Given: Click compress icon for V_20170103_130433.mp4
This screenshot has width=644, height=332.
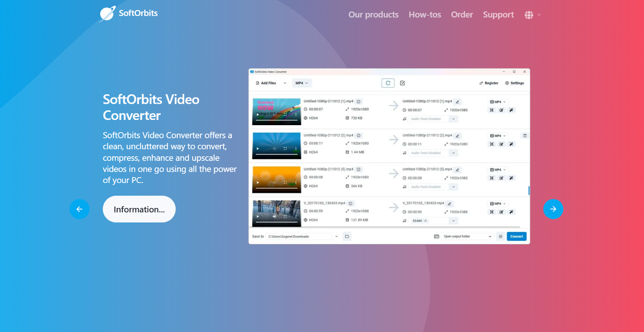Looking at the screenshot, I should click(492, 212).
